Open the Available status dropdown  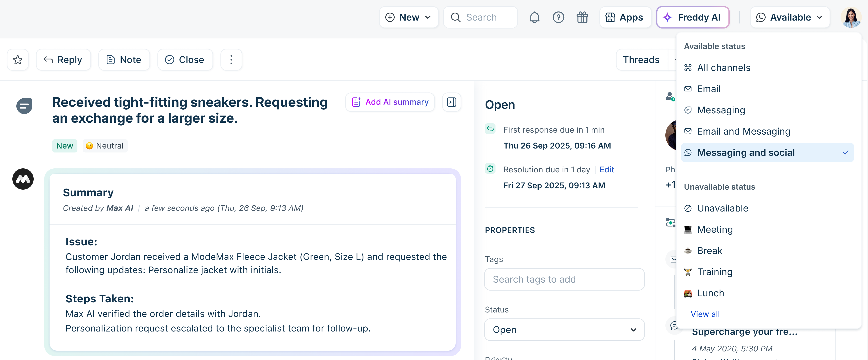[x=789, y=17]
